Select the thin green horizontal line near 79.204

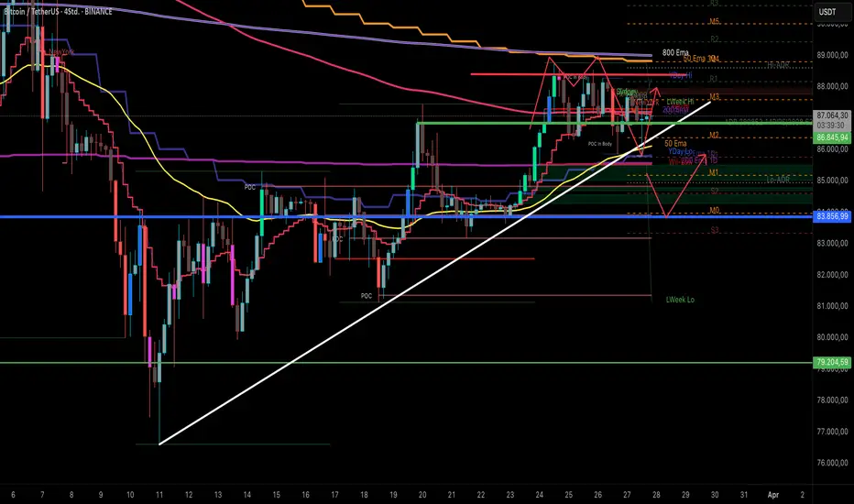[406, 362]
